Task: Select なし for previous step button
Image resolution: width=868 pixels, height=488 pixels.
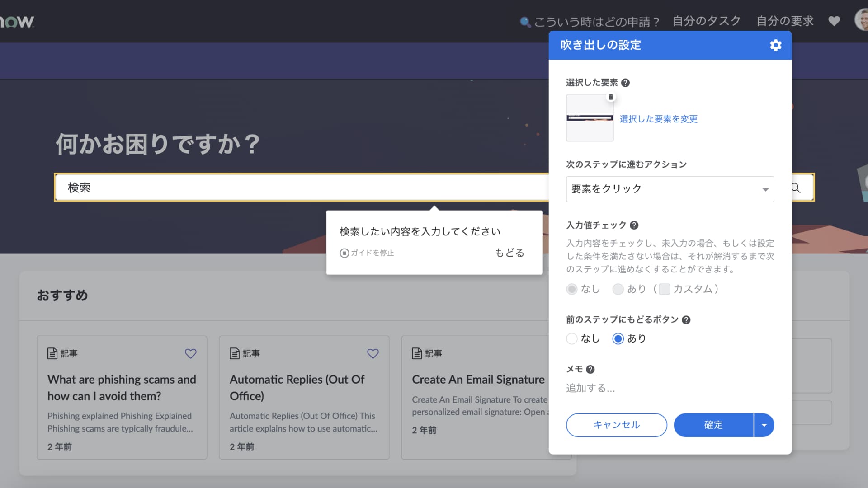Action: click(x=572, y=338)
